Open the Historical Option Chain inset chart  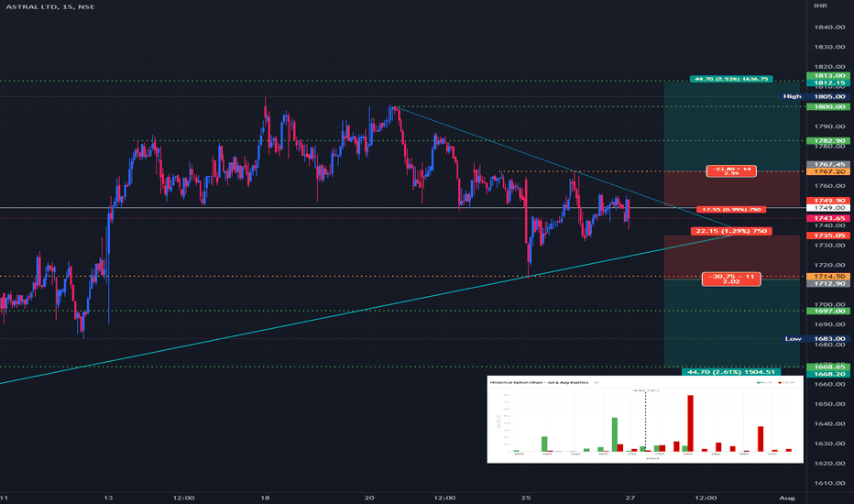(645, 419)
